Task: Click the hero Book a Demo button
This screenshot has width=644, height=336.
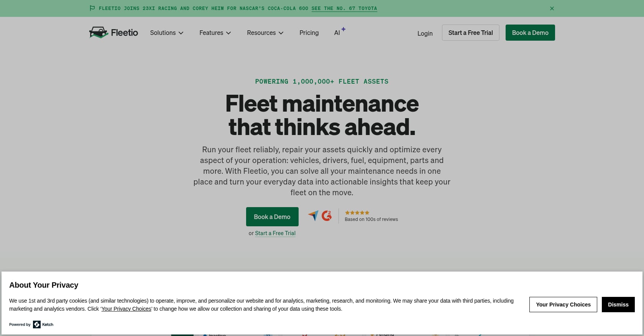Action: point(272,217)
